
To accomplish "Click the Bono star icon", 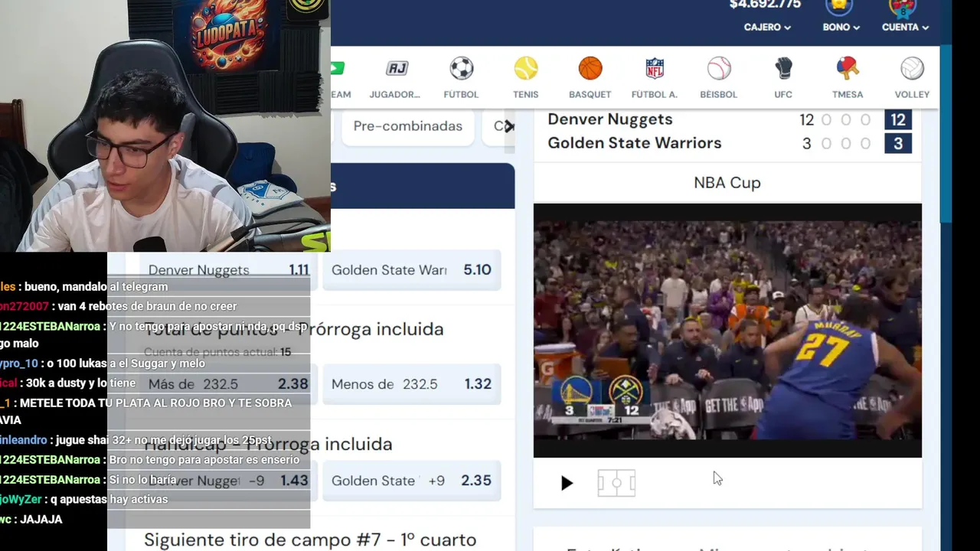I will 840,7.
